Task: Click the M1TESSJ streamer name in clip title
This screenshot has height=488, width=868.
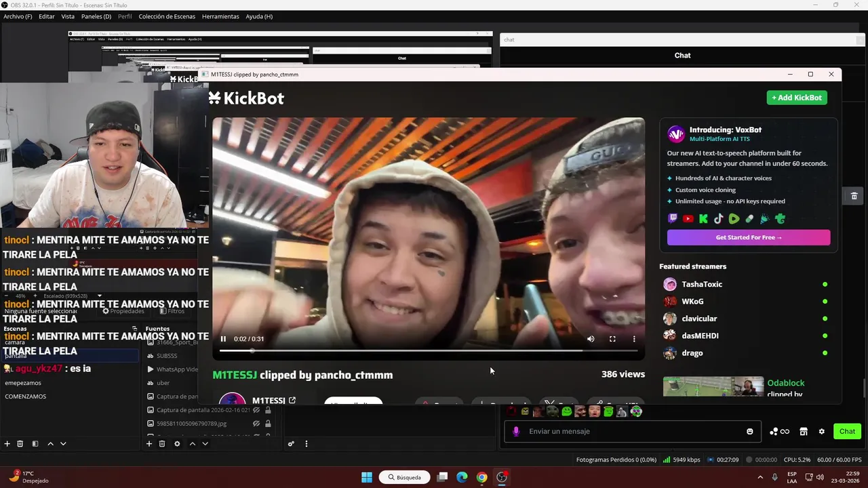Action: coord(235,375)
